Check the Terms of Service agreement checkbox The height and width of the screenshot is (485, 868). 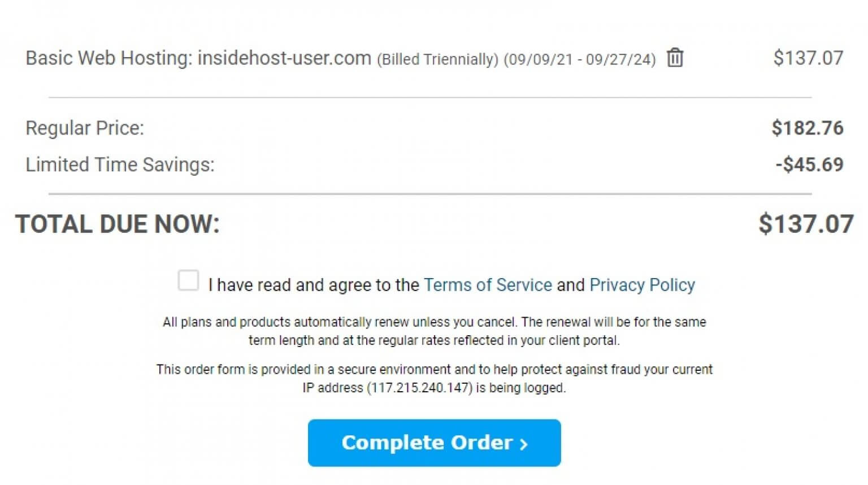188,280
